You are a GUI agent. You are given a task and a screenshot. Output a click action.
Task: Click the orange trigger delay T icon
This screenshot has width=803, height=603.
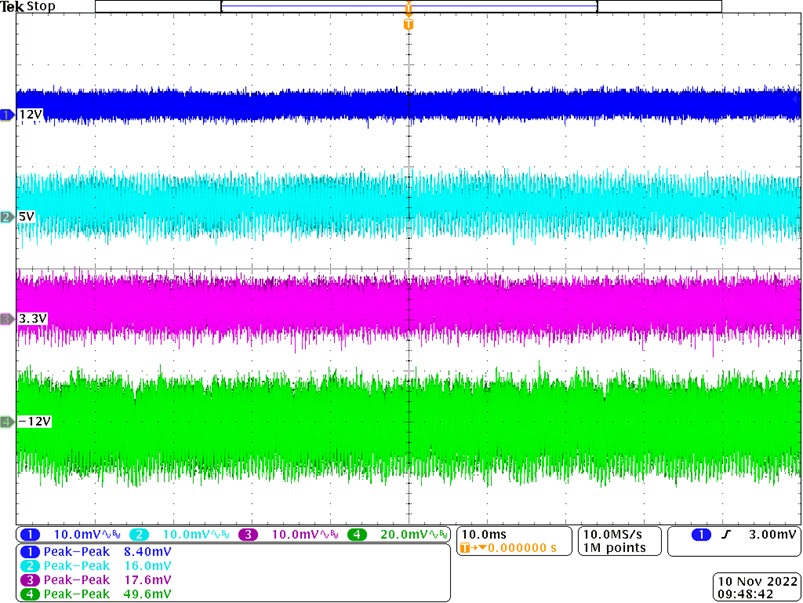[465, 548]
